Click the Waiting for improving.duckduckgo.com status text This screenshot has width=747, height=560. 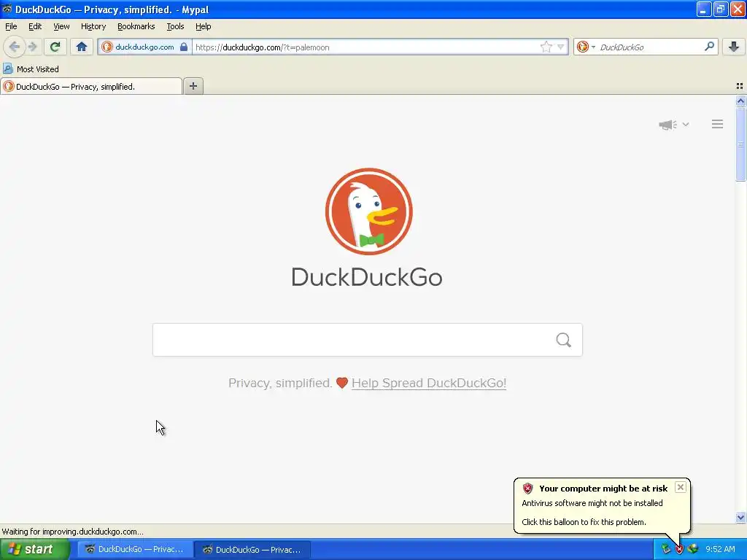[x=72, y=532]
